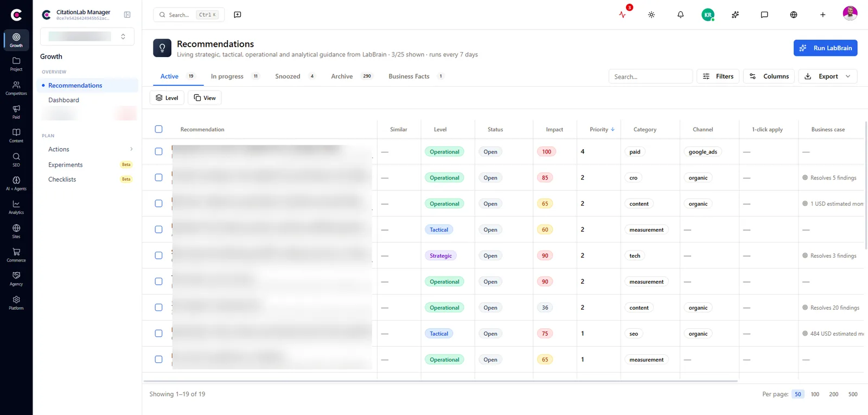
Task: Sort by the Priority column header
Action: coord(602,129)
